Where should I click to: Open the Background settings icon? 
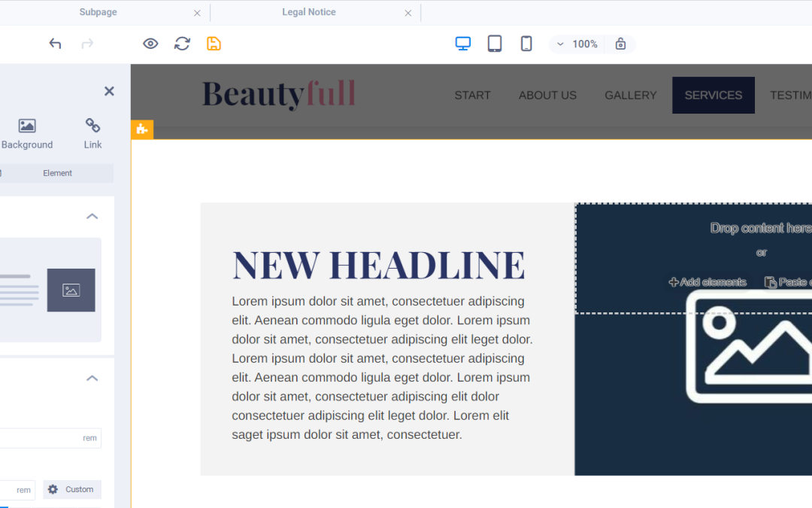click(x=27, y=133)
